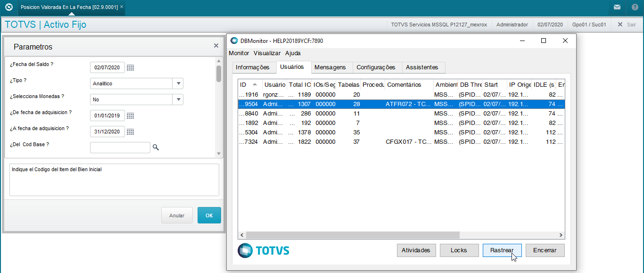Click the Fecha del Saldo date field
Image resolution: width=644 pixels, height=273 pixels.
click(107, 67)
